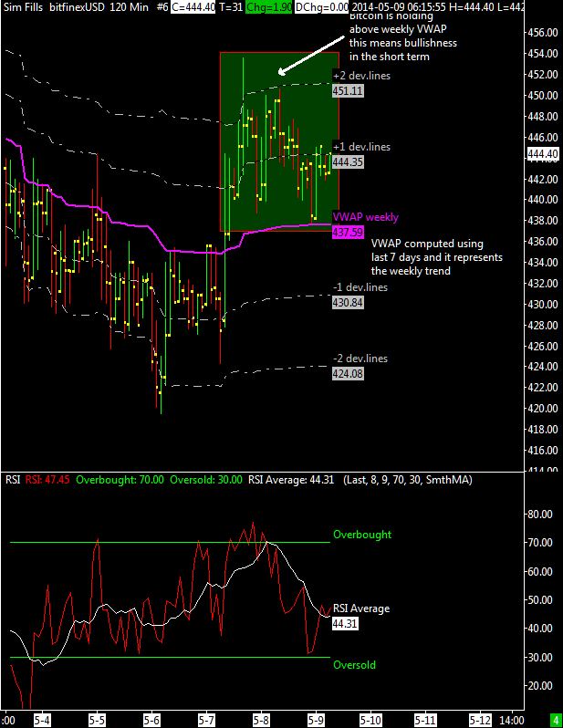Click the 444.35 deviation line label
Screen dimensions: 563x728
(348, 161)
